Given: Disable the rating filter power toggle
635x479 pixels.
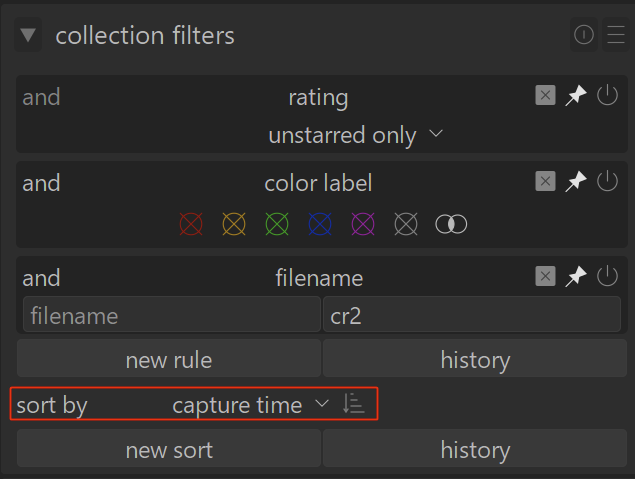Looking at the screenshot, I should pyautogui.click(x=607, y=95).
